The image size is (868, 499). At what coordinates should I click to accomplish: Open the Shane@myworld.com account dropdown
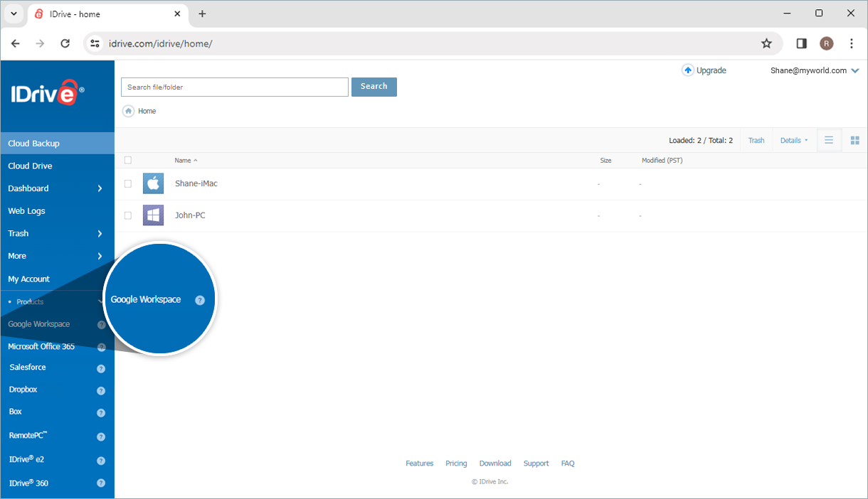point(815,70)
